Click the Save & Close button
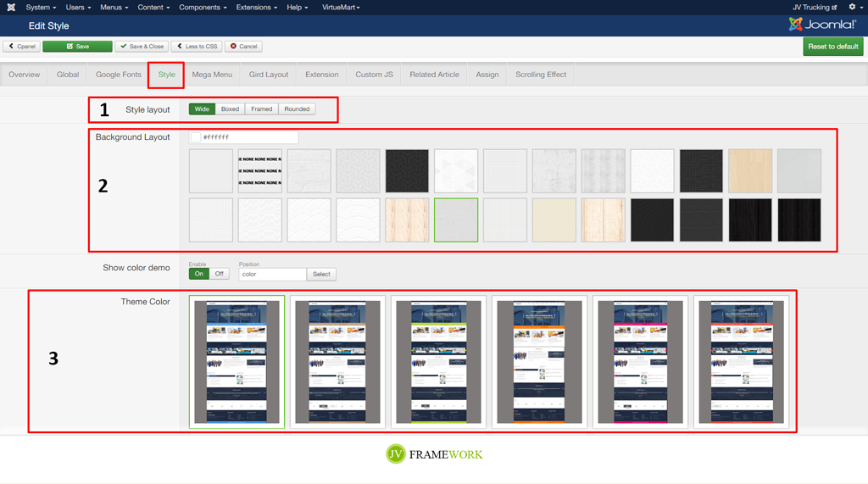 (142, 47)
